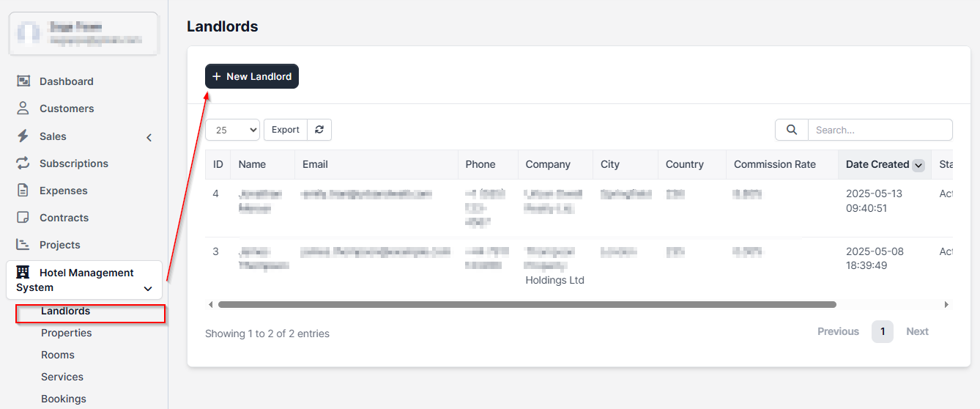Expand the Sales submenu chevron
This screenshot has width=980, height=409.
149,137
